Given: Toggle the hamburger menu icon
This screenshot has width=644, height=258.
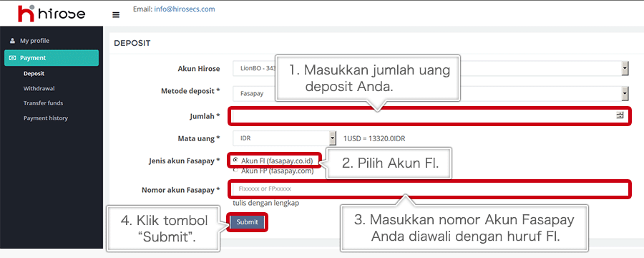Looking at the screenshot, I should tap(116, 15).
